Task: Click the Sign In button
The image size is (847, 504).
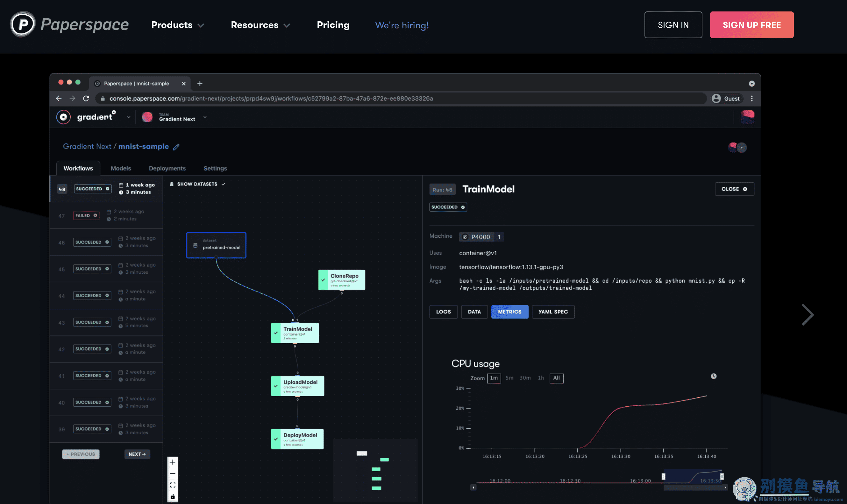Action: point(673,25)
